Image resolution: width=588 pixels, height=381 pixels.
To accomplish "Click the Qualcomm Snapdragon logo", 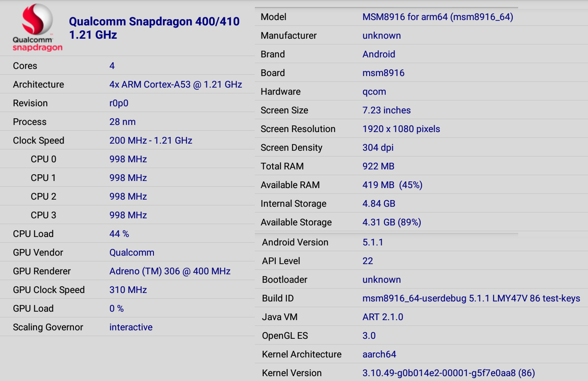I will pyautogui.click(x=37, y=28).
